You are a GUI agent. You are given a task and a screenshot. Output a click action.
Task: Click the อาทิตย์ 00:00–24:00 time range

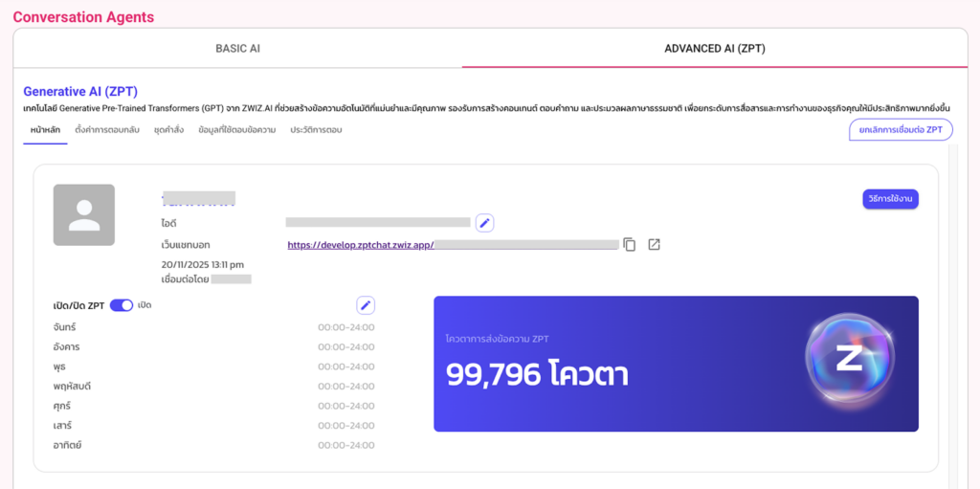345,445
